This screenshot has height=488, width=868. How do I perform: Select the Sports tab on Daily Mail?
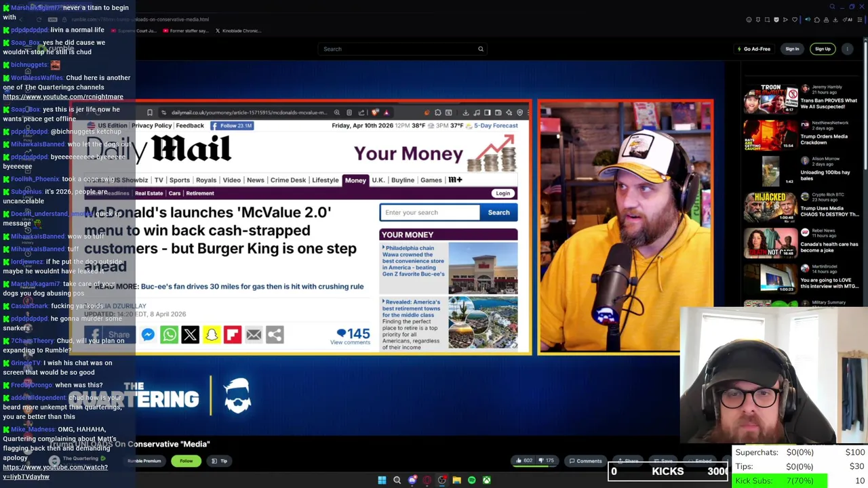[x=180, y=180]
